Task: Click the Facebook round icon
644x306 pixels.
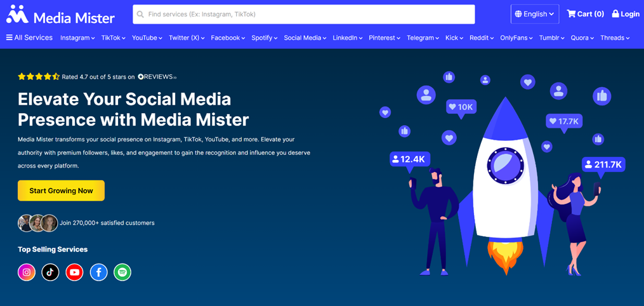Action: pos(98,272)
